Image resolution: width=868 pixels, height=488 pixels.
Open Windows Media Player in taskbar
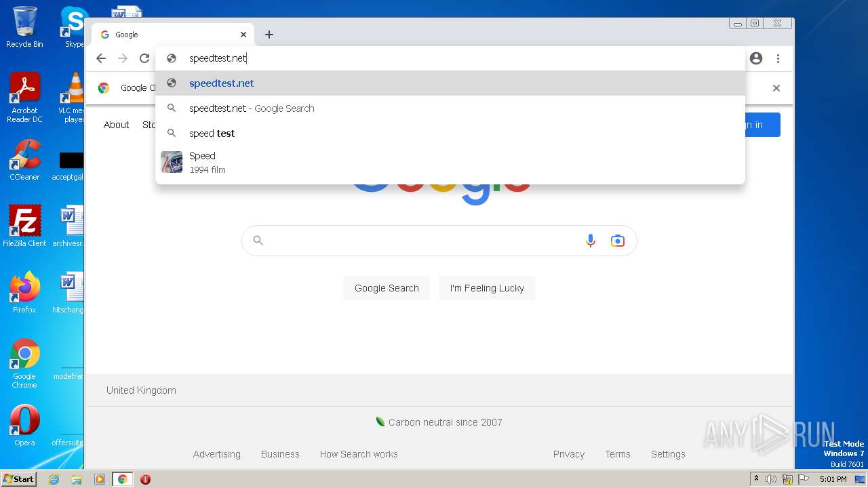(x=100, y=479)
